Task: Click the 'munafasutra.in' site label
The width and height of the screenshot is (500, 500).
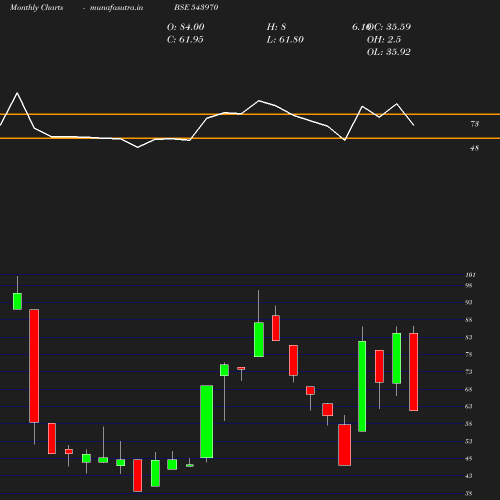Action: click(116, 7)
